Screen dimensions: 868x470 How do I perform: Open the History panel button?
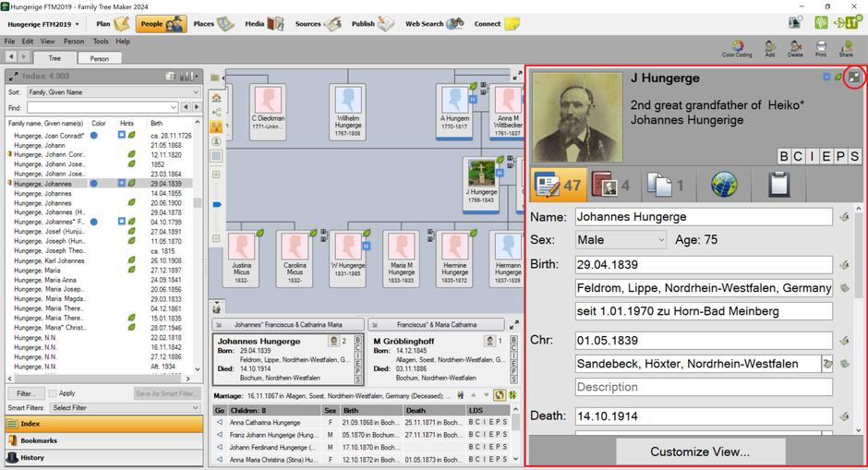(104, 458)
